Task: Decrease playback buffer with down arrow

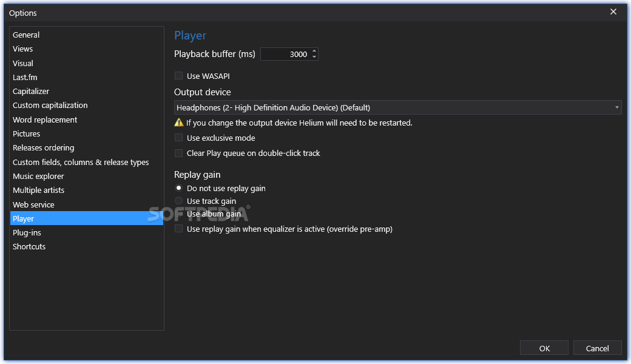Action: [314, 57]
